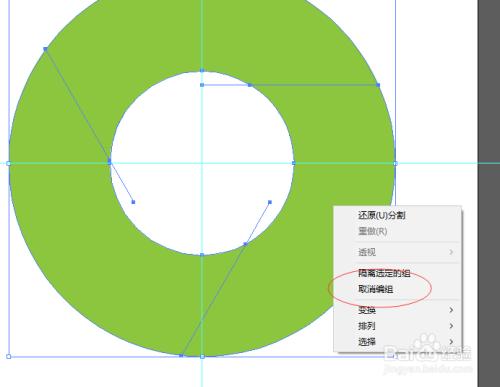Click the bounding box's right middle handle

point(395,163)
